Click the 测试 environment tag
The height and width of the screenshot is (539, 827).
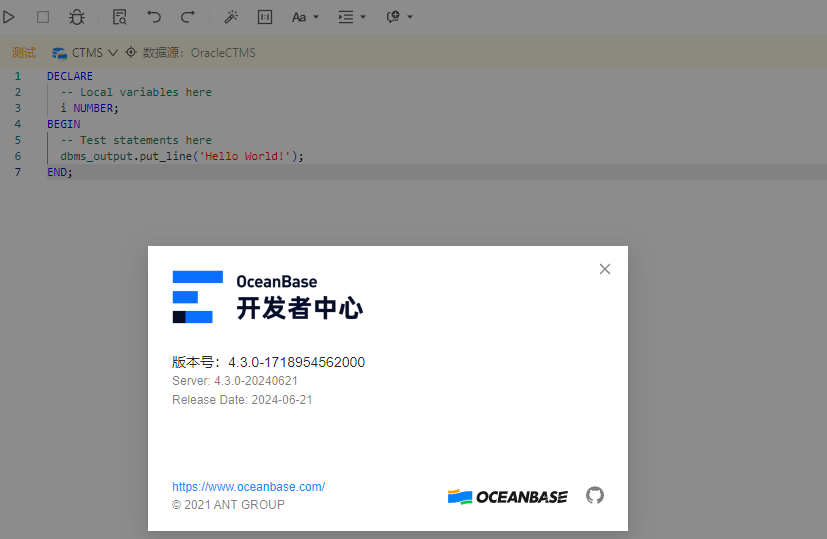pyautogui.click(x=24, y=53)
